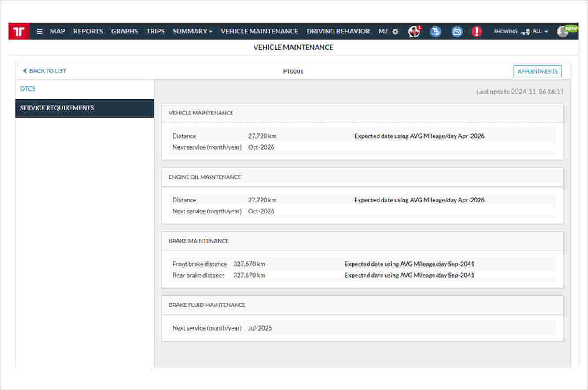Go to the MAP tab

tap(58, 31)
